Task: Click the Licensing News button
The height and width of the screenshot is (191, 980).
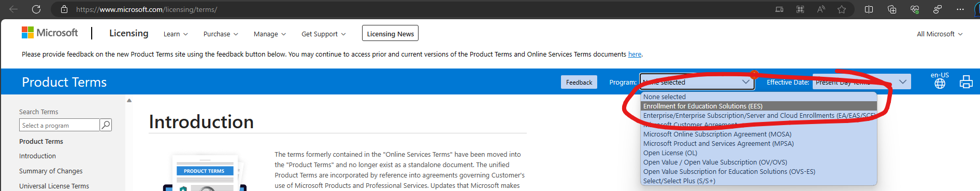Action: (x=390, y=33)
